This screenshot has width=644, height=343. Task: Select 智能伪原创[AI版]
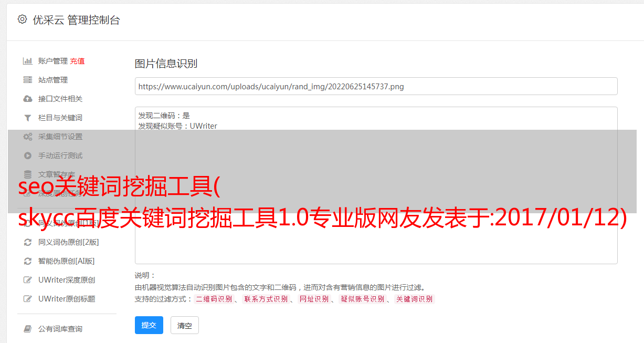[x=67, y=261]
